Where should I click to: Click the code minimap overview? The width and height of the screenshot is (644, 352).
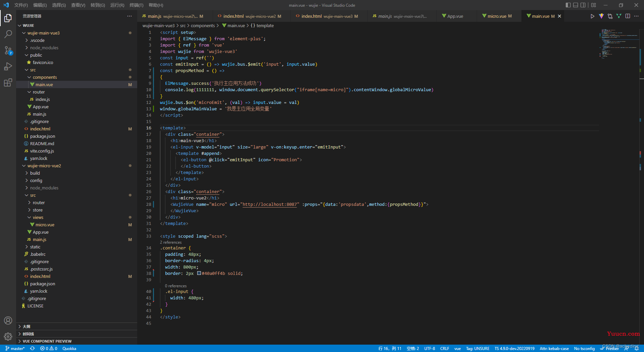(x=619, y=44)
